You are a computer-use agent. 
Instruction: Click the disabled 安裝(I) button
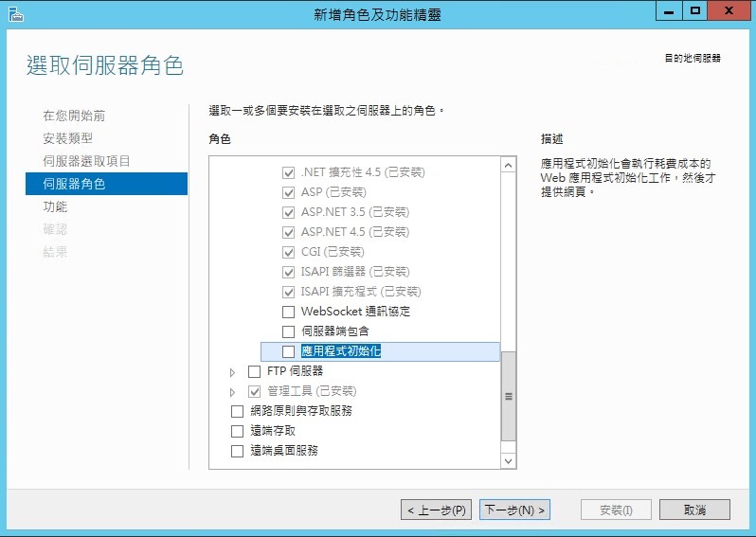point(616,510)
